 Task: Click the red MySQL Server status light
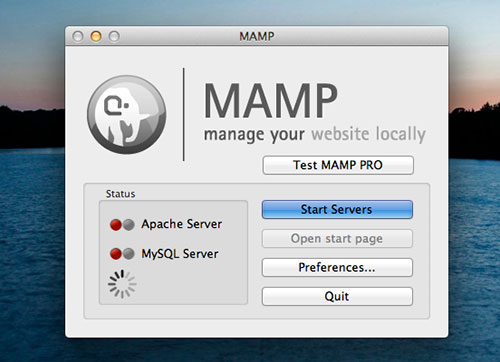click(x=116, y=254)
